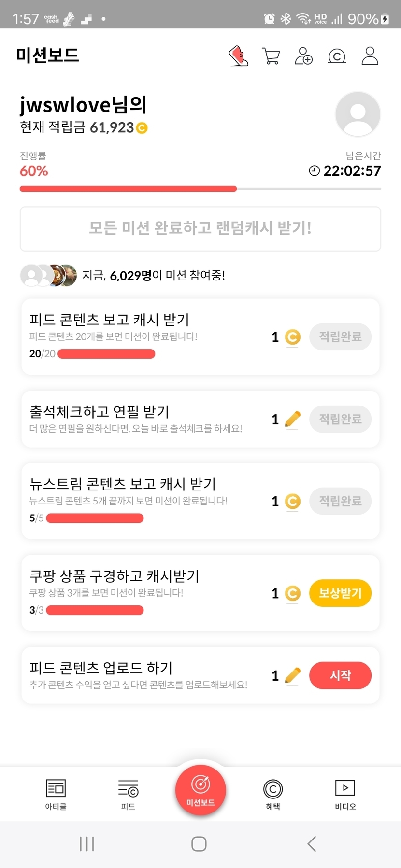Tap the invite friend icon
This screenshot has width=401, height=868.
(303, 56)
